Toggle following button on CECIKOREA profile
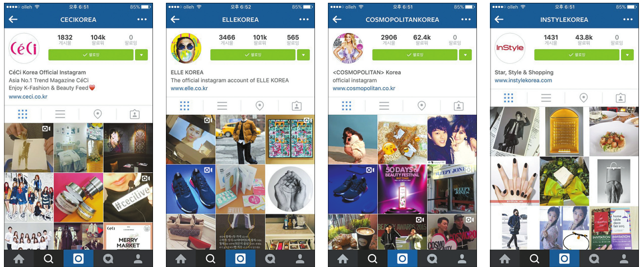644x267 pixels. 91,54
